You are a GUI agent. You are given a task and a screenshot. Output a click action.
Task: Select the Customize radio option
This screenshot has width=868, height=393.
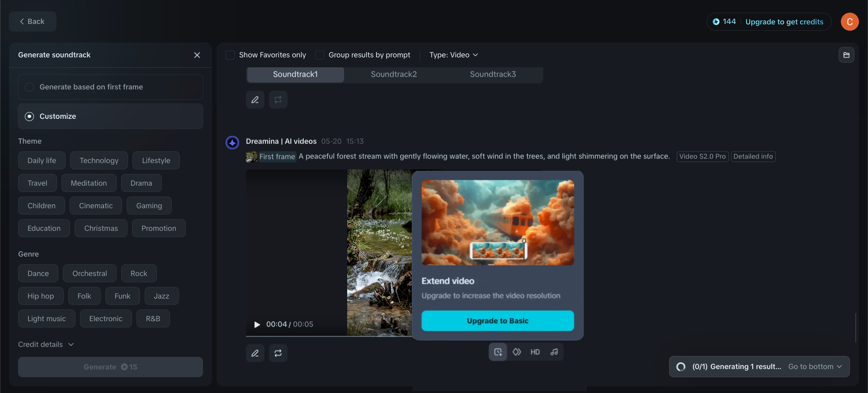110,116
